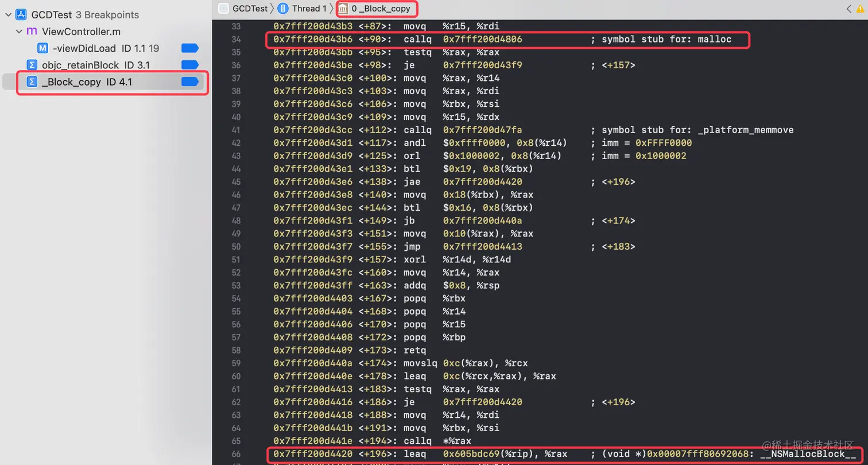Image resolution: width=868 pixels, height=465 pixels.
Task: Click the sigma icon beside _Block_copy ID 4.1
Action: tap(32, 82)
